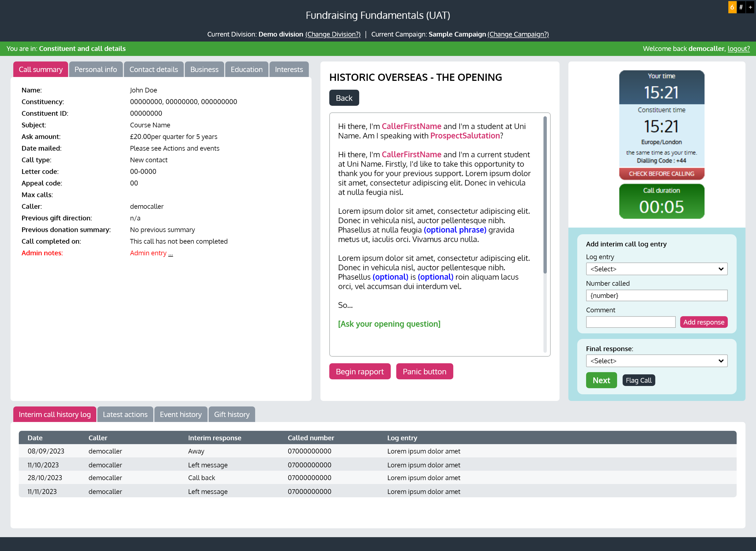Click the Begin rapport button
This screenshot has width=756, height=551.
pos(360,372)
